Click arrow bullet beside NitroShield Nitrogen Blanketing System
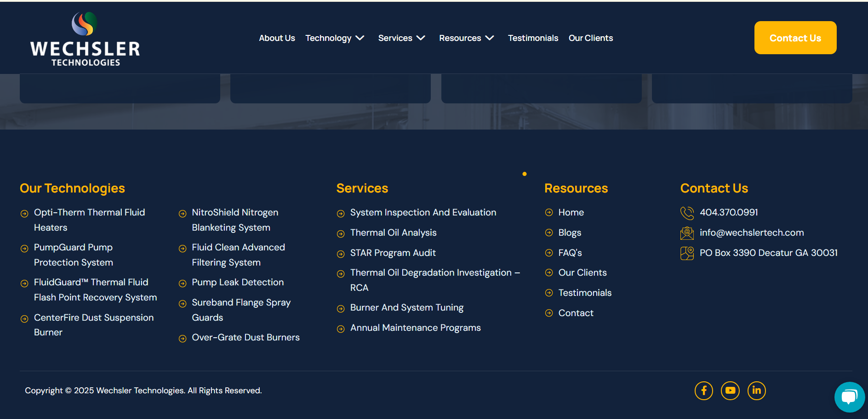Screen dimensions: 868x419 coord(183,214)
